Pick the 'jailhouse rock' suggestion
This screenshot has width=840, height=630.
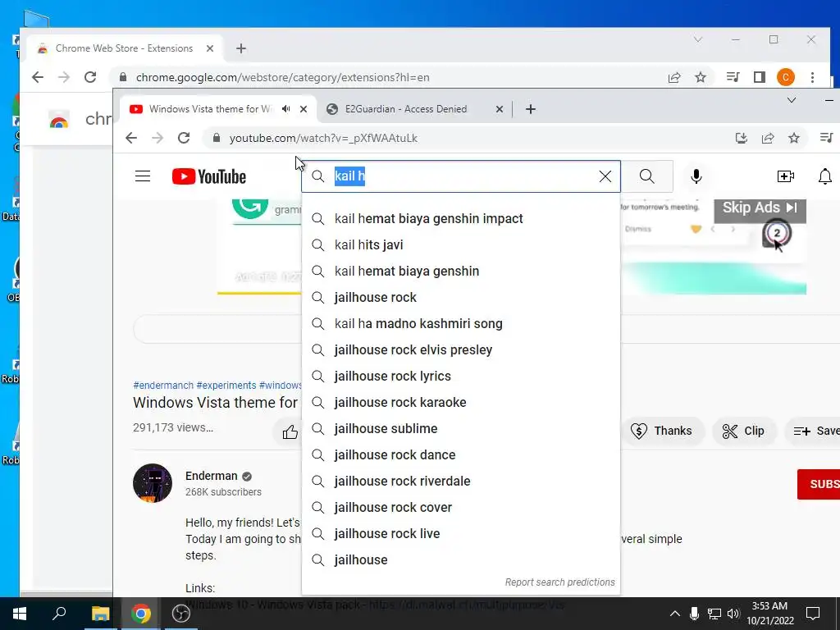click(x=461, y=297)
